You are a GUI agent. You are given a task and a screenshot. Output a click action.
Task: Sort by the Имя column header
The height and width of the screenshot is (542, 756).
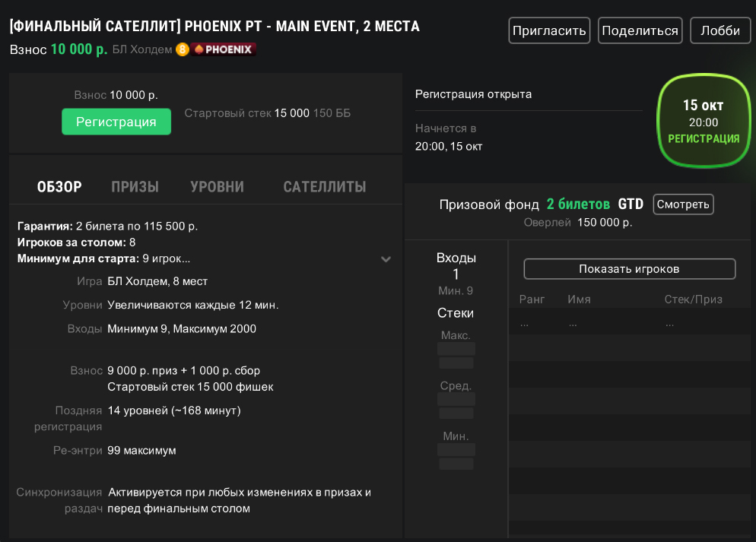pyautogui.click(x=579, y=300)
